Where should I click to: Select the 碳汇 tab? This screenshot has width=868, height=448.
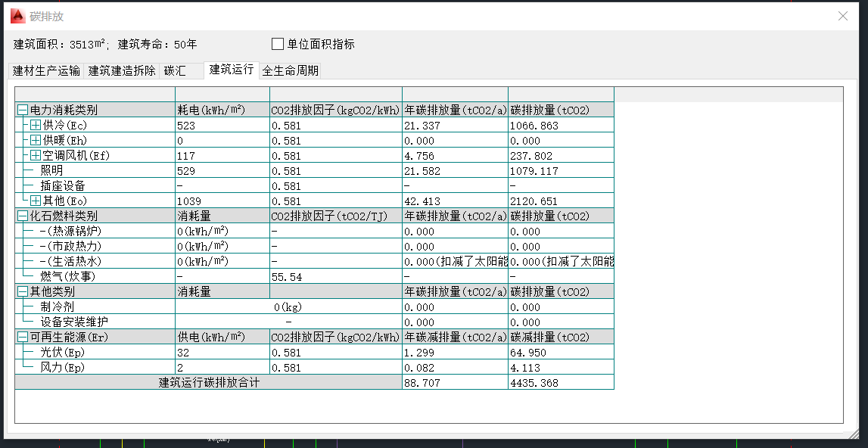(176, 71)
